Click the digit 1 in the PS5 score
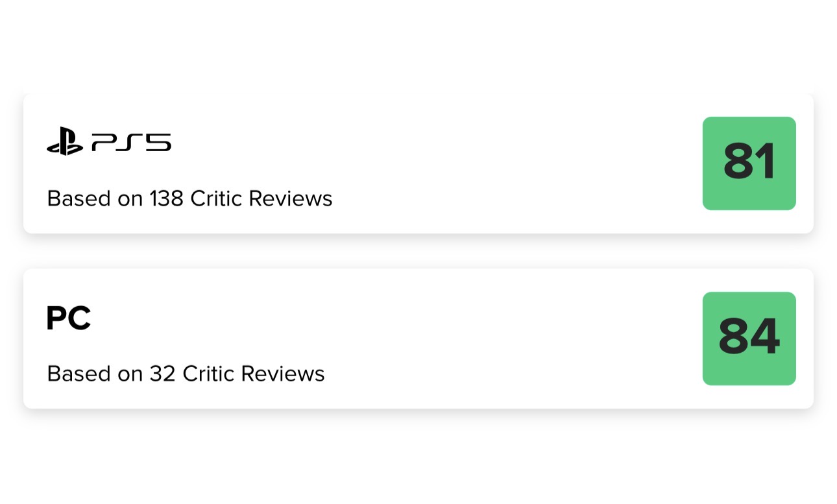Viewport: 837px width, 504px height. [766, 162]
